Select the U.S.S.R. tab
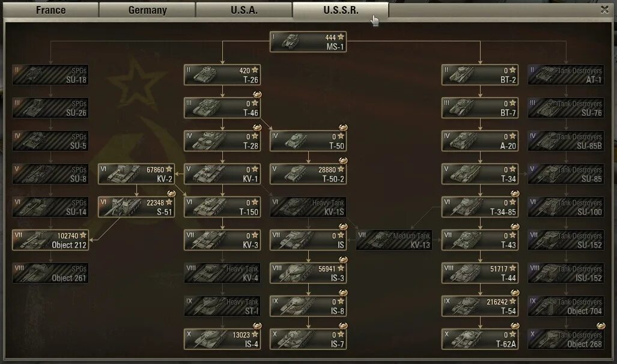 (341, 10)
